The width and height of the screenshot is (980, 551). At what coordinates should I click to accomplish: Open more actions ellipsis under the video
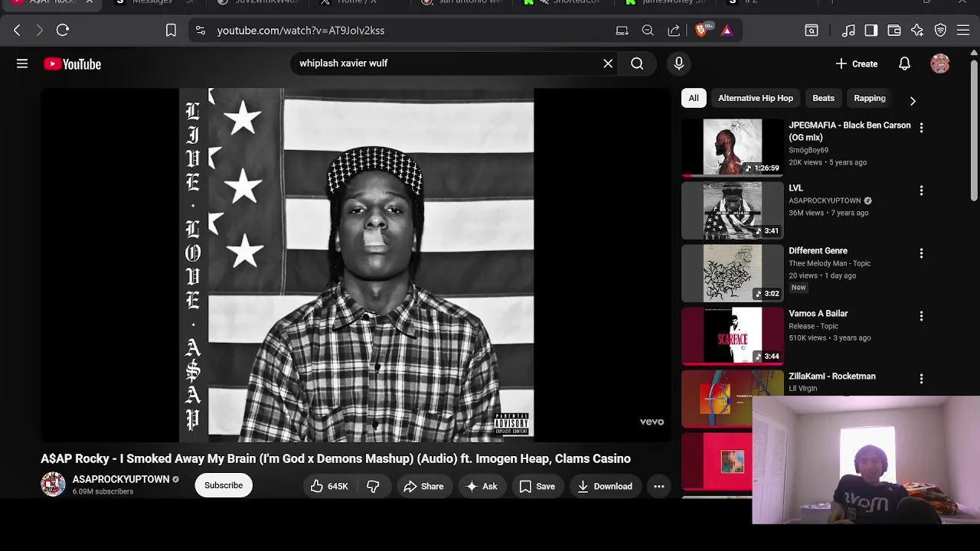coord(658,486)
